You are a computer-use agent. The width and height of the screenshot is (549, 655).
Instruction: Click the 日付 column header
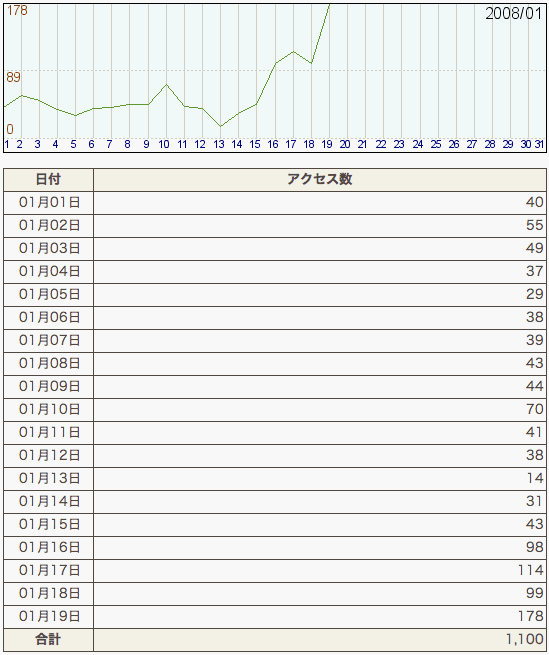tap(48, 180)
